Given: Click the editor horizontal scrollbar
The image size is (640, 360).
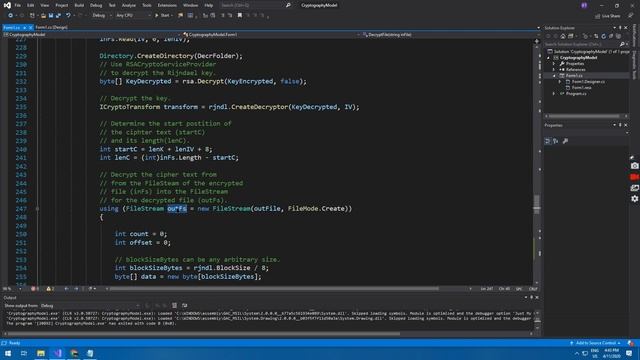Looking at the screenshot, I should tap(275, 289).
